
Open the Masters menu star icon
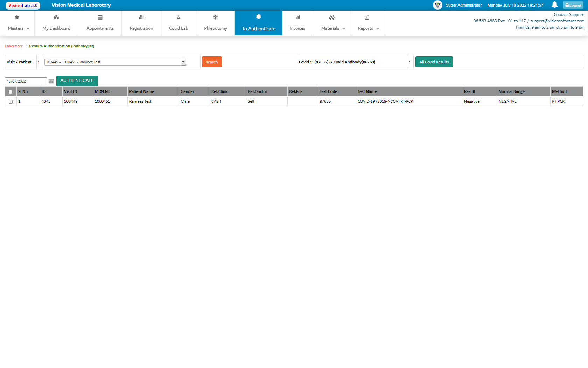(x=17, y=17)
